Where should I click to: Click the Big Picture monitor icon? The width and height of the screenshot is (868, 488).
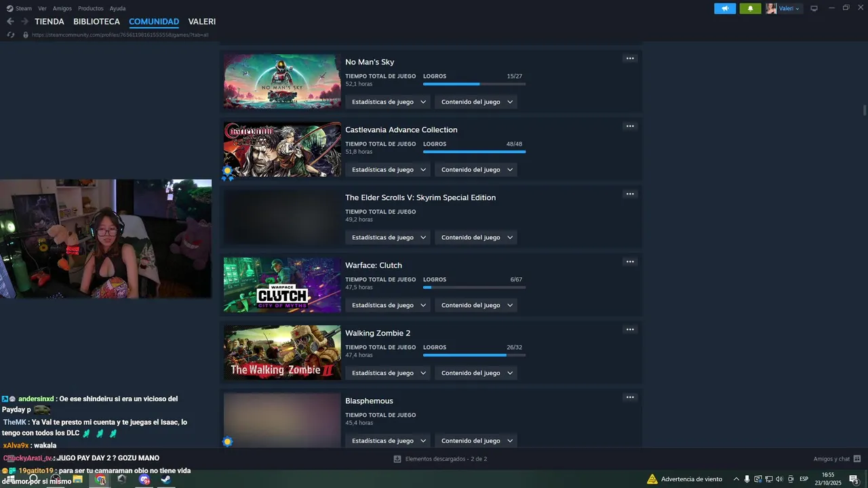814,9
